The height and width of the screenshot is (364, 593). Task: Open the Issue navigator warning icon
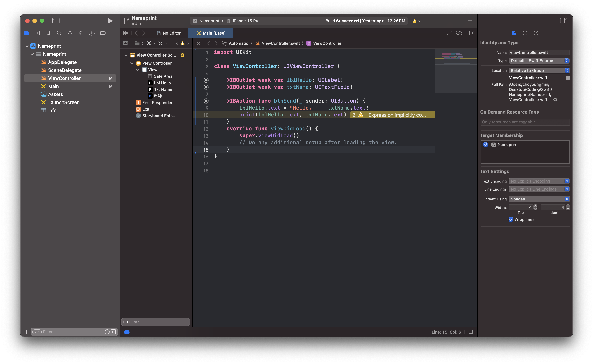[70, 33]
